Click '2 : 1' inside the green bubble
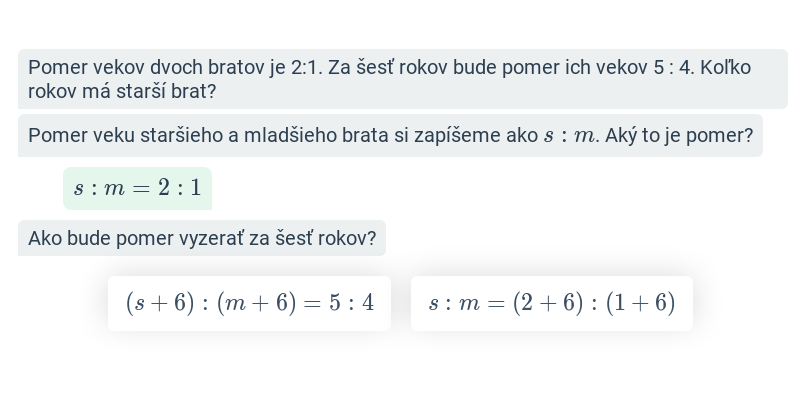Screen dimensions: 800x400 coord(180,188)
